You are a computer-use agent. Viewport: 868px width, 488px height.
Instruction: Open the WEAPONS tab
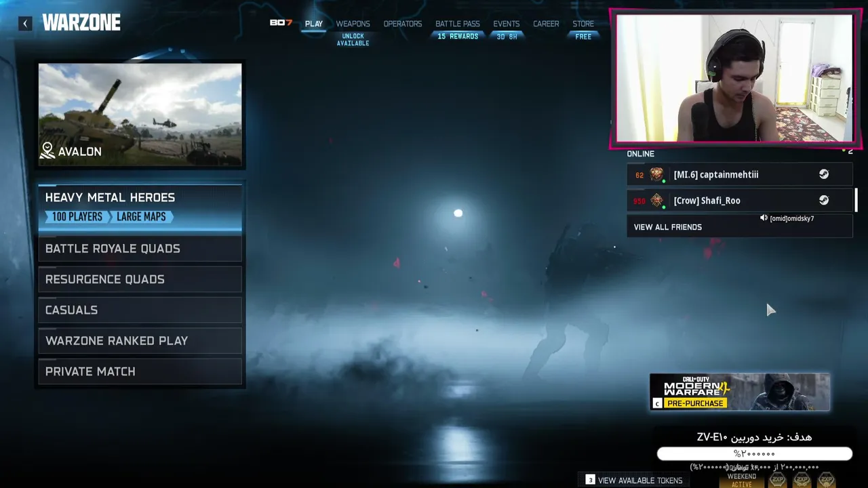(353, 24)
